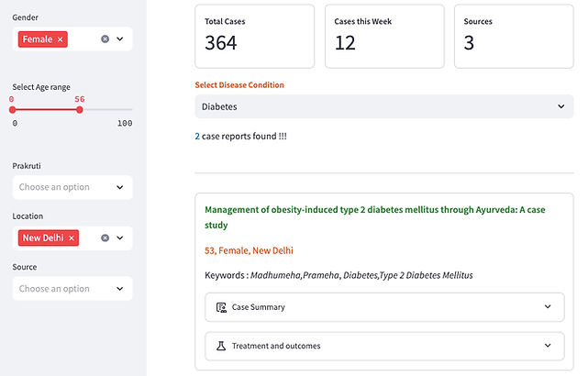Click the Source field label
Screen dimensions: 588x376
click(x=25, y=267)
